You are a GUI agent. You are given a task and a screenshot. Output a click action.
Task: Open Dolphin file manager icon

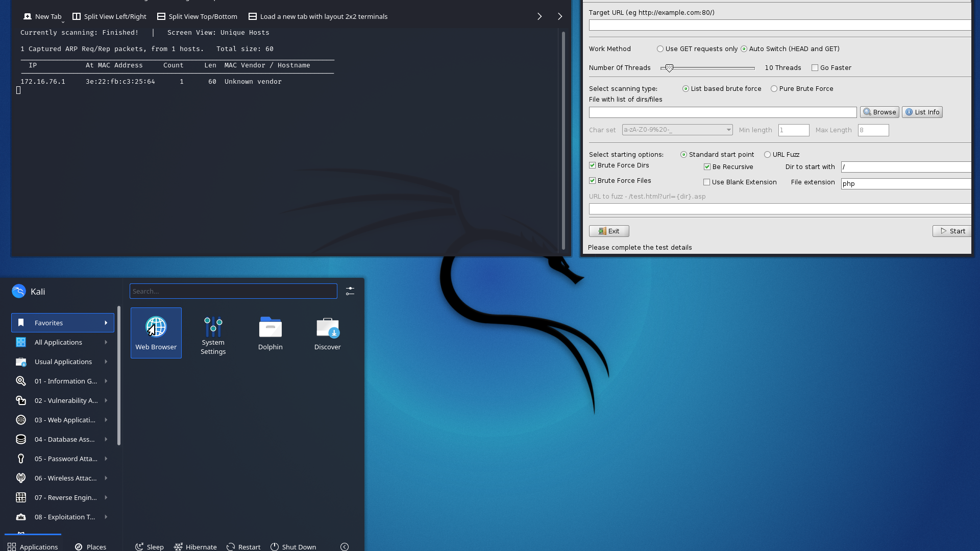[270, 332]
